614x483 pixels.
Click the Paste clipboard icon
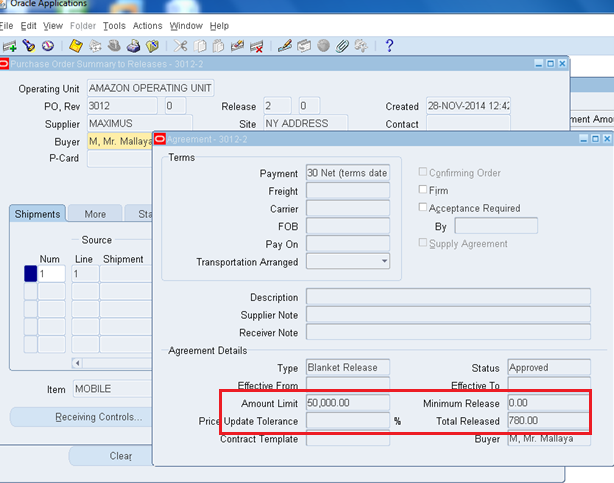218,46
